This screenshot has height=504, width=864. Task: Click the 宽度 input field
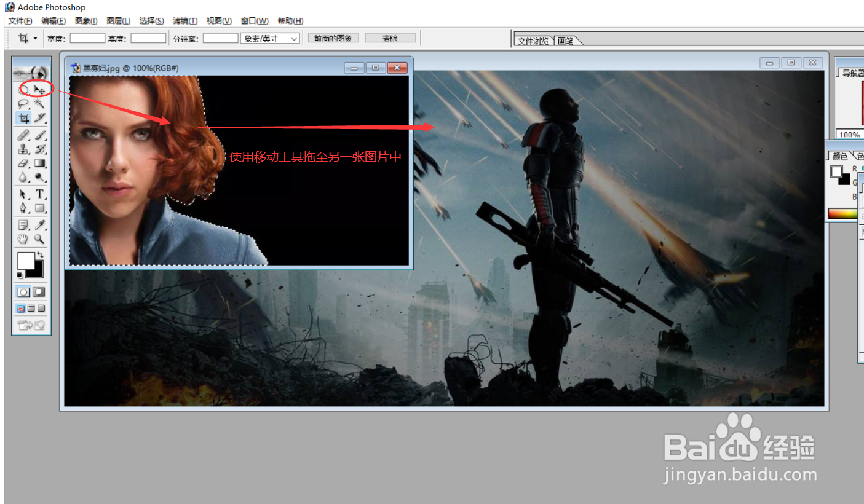click(x=87, y=38)
